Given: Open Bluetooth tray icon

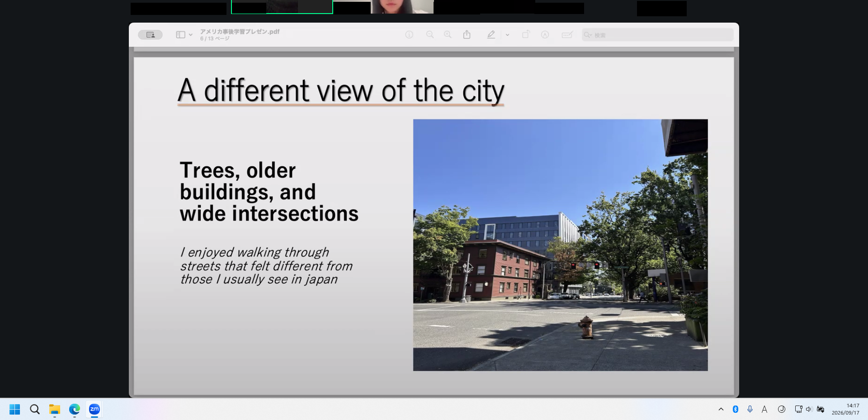Looking at the screenshot, I should coord(736,409).
